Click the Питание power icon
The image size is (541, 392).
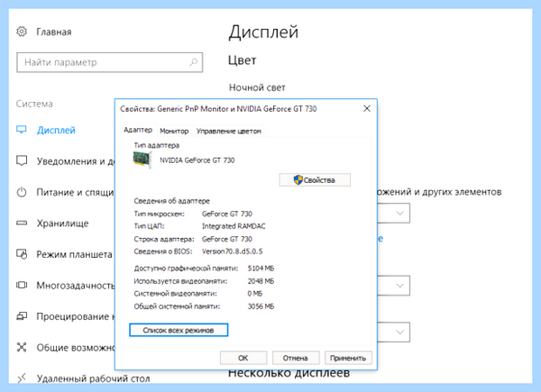pos(22,192)
